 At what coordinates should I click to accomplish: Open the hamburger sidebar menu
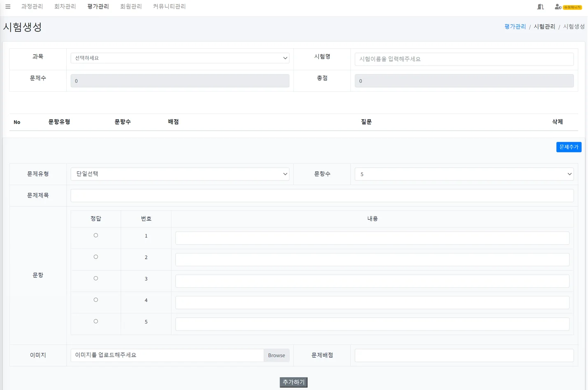[8, 7]
